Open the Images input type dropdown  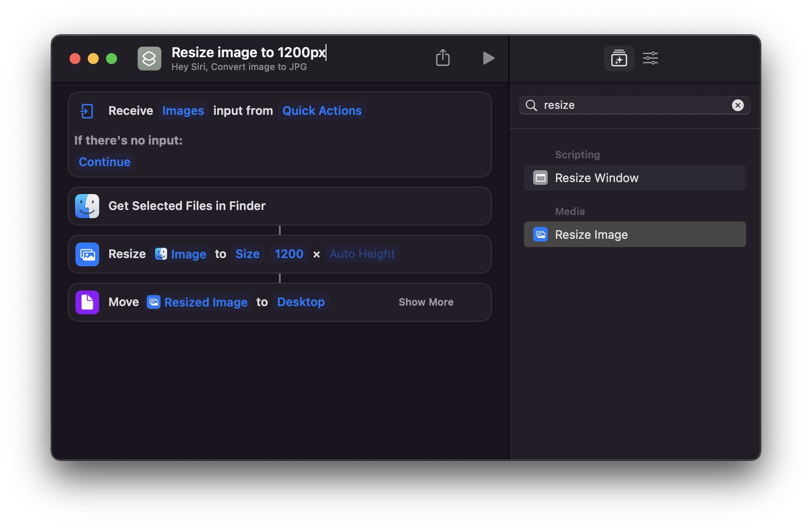(x=183, y=111)
